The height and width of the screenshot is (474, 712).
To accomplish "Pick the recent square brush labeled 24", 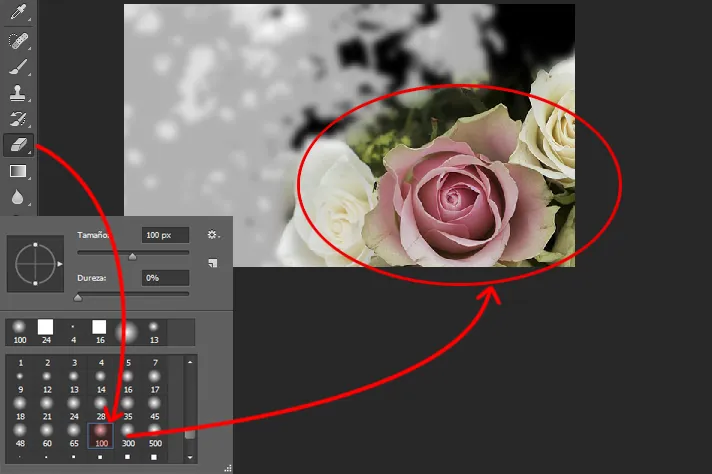I will pyautogui.click(x=46, y=332).
